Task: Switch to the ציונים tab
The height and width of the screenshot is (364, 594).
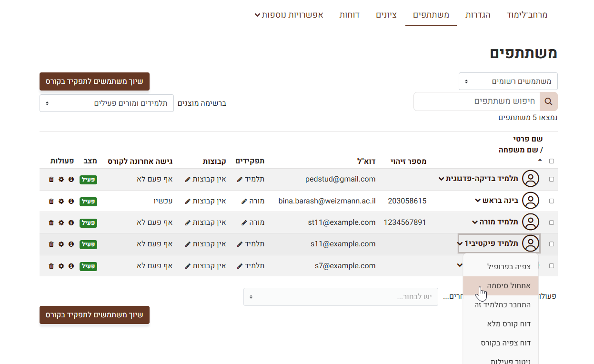Action: point(386,15)
